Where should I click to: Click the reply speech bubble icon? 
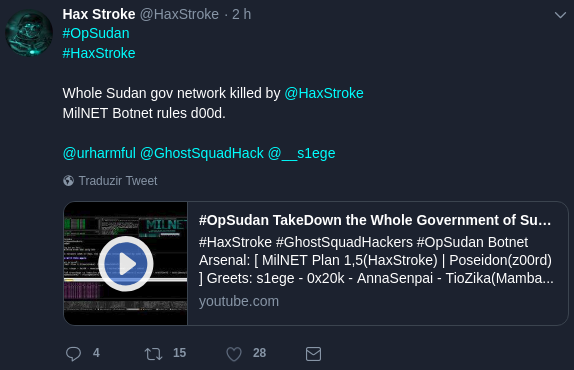(x=73, y=354)
